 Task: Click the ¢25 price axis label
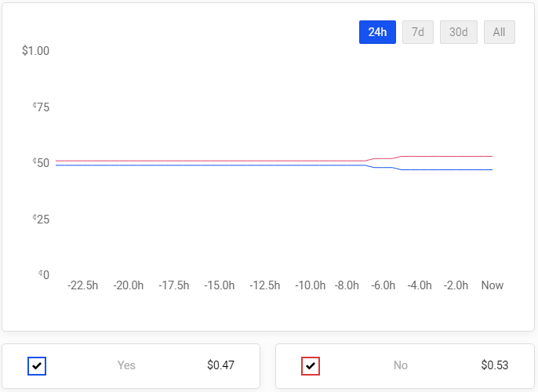41,219
